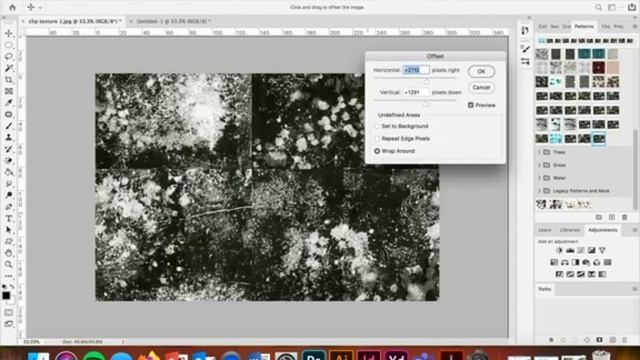
Task: Open the foreground color swatch
Action: (6, 296)
